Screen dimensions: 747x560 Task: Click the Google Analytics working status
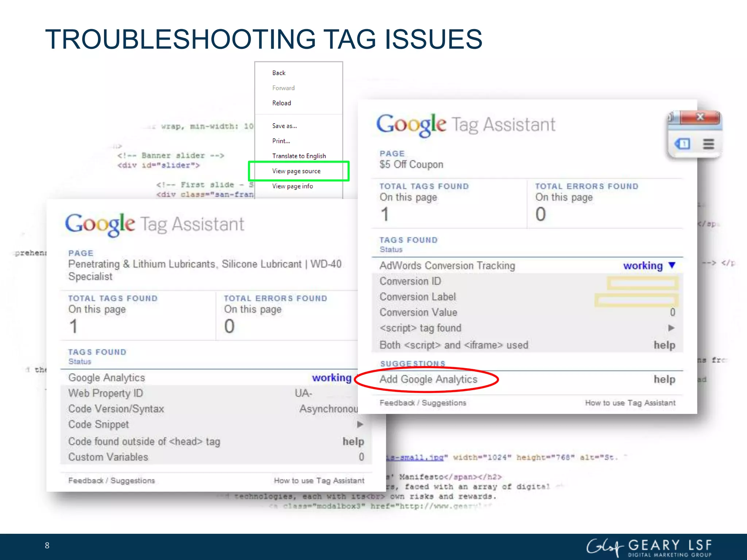click(332, 378)
